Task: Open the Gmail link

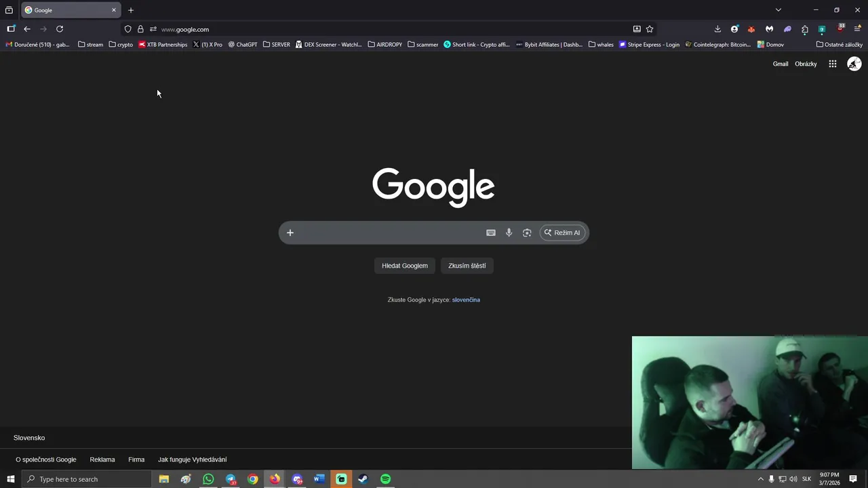Action: (781, 64)
